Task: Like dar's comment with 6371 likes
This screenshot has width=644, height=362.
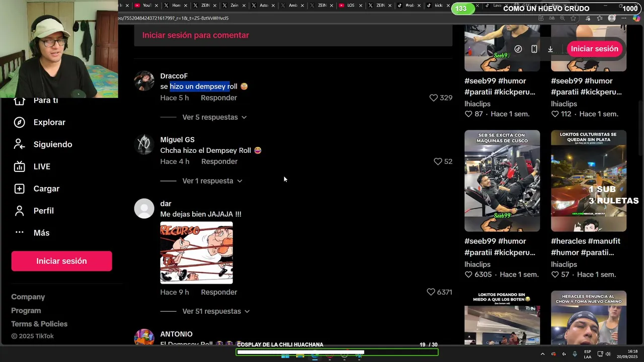Action: pyautogui.click(x=431, y=292)
